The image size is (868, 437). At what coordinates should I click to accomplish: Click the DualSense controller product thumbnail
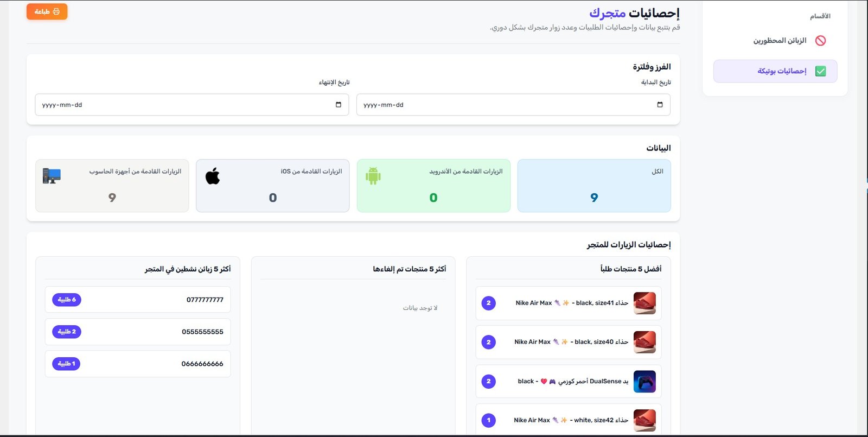[x=644, y=381]
